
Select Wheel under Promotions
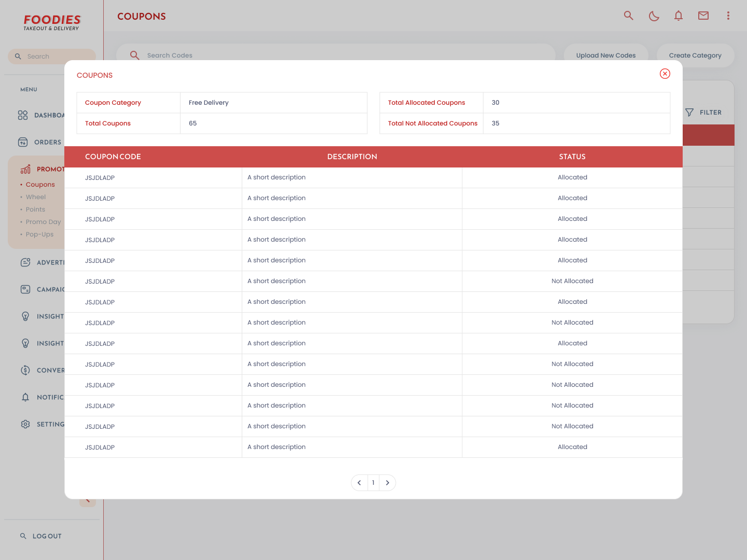click(x=36, y=197)
